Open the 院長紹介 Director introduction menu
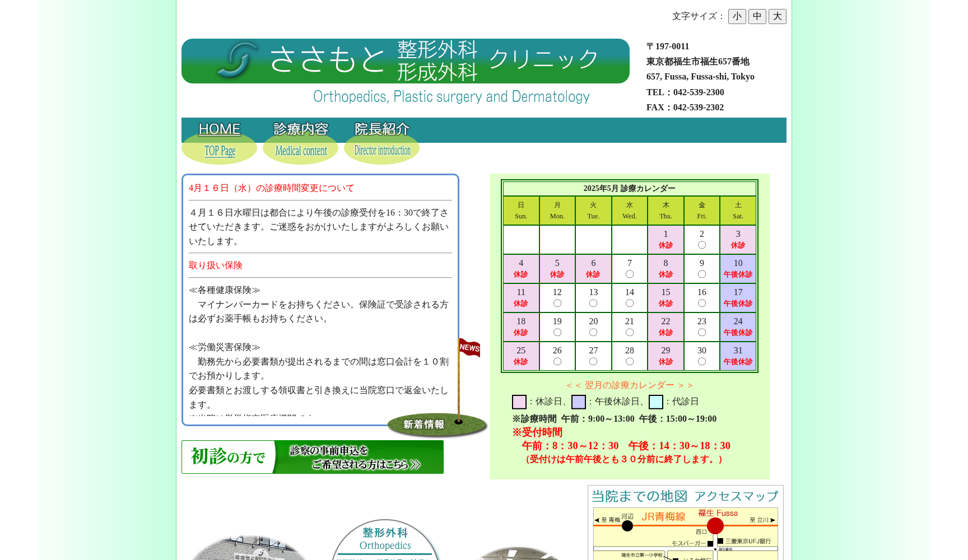This screenshot has height=560, width=968. (x=381, y=141)
